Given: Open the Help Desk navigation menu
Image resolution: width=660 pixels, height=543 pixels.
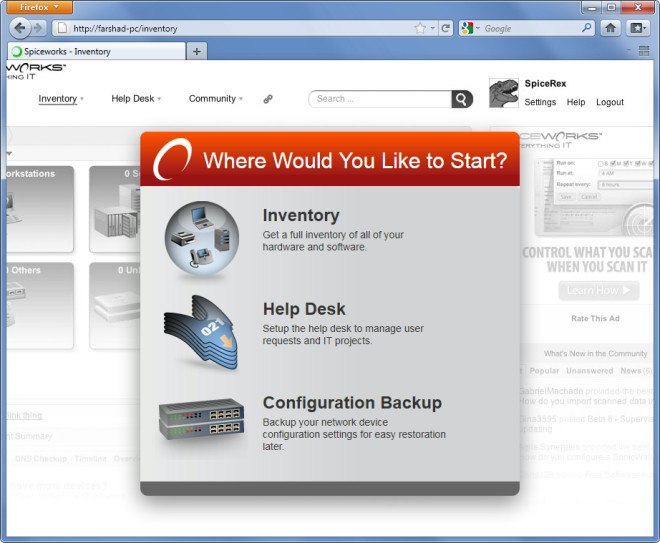Looking at the screenshot, I should point(136,98).
